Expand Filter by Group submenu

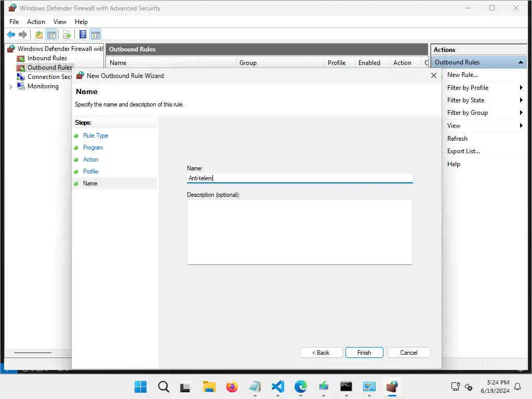pos(485,113)
